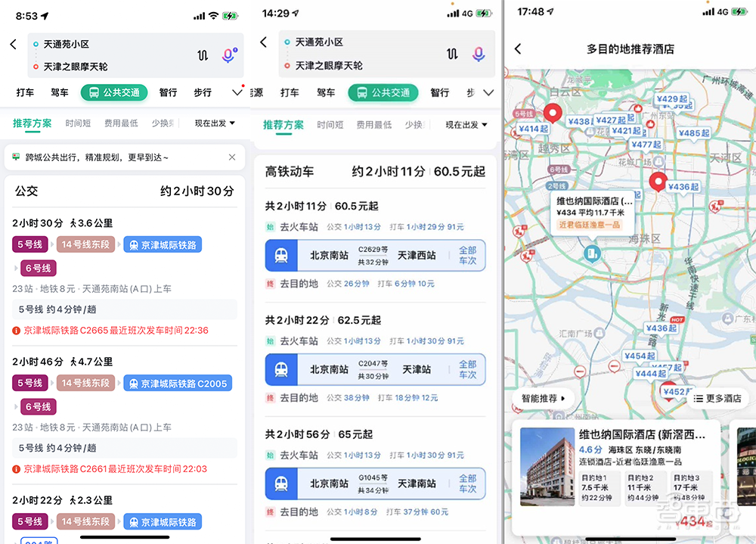Tap the back arrow on 多目的地推荐酒店 screen
This screenshot has height=544, width=756.
[518, 48]
